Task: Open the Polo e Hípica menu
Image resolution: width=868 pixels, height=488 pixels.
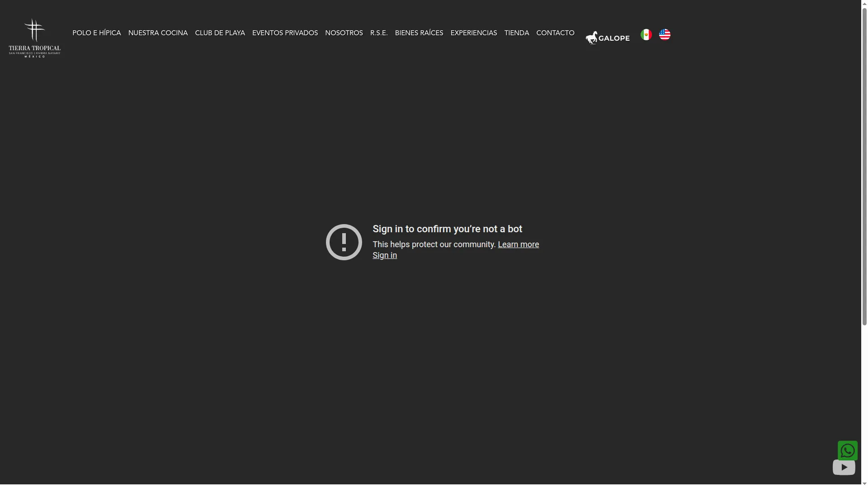Action: 97,33
